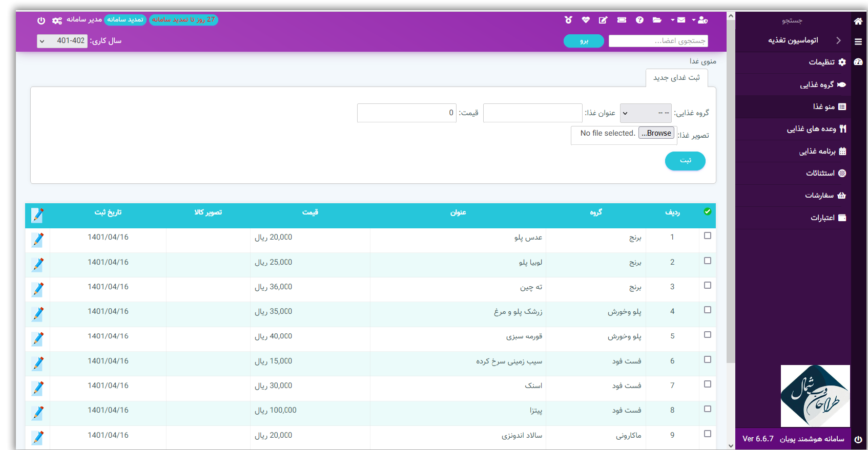Click the pencil edit icon for row 1
Viewport: 868px width, 450px height.
[x=37, y=240]
